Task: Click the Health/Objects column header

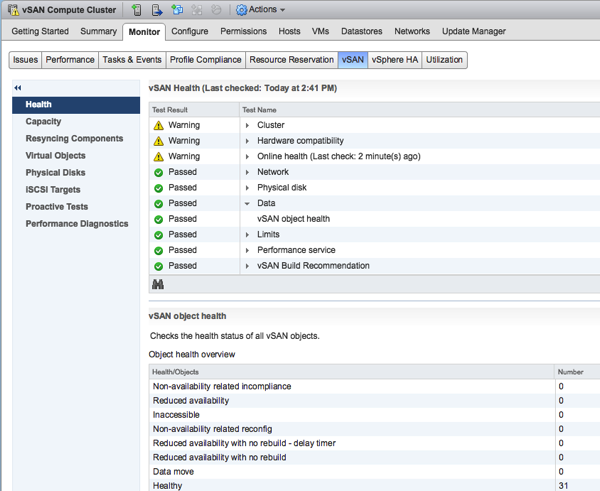Action: (352, 372)
